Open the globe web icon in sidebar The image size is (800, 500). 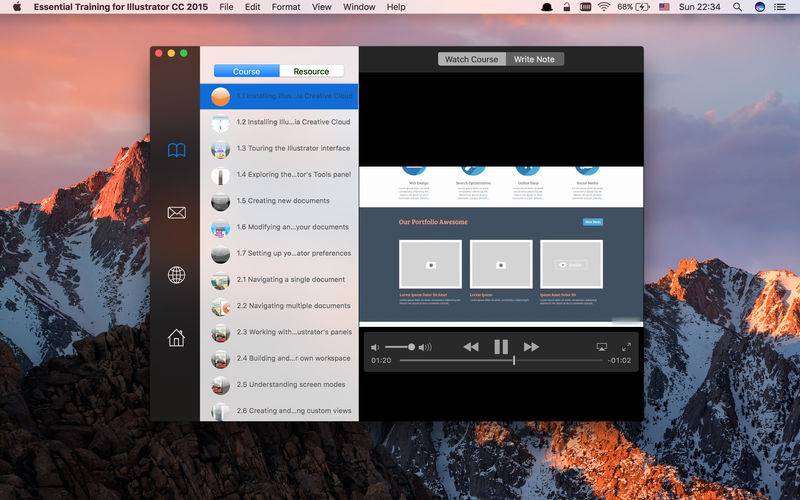click(x=177, y=275)
